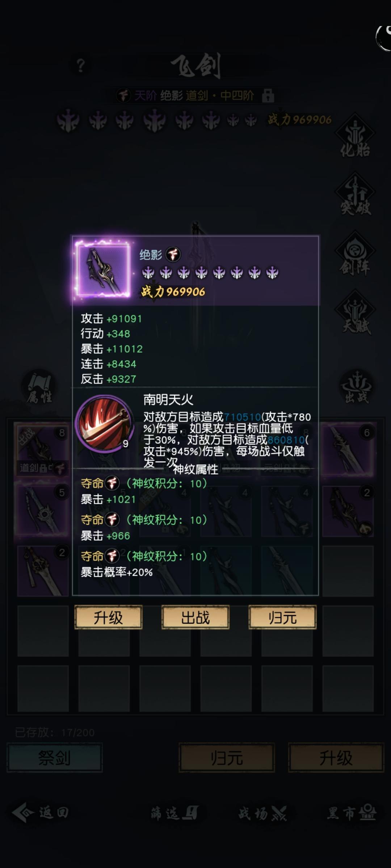This screenshot has height=868, width=391.
Task: Click the 祭剑 button at bottom
Action: pyautogui.click(x=55, y=757)
